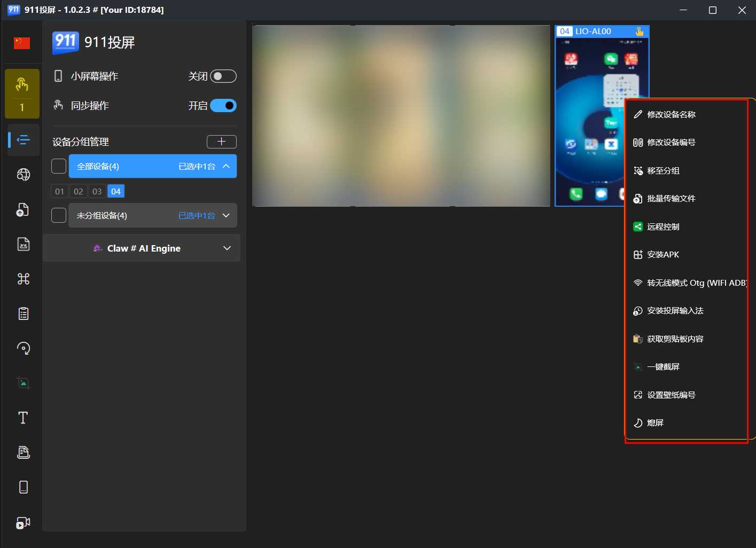Click the rotate screen sidebar icon
The width and height of the screenshot is (756, 548).
[x=23, y=348]
